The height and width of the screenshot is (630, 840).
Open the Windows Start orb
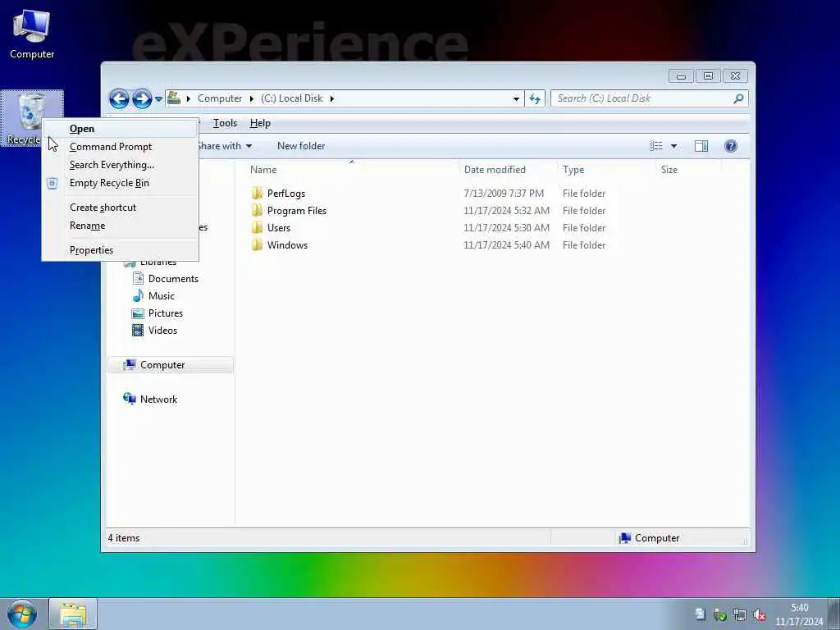pos(22,614)
